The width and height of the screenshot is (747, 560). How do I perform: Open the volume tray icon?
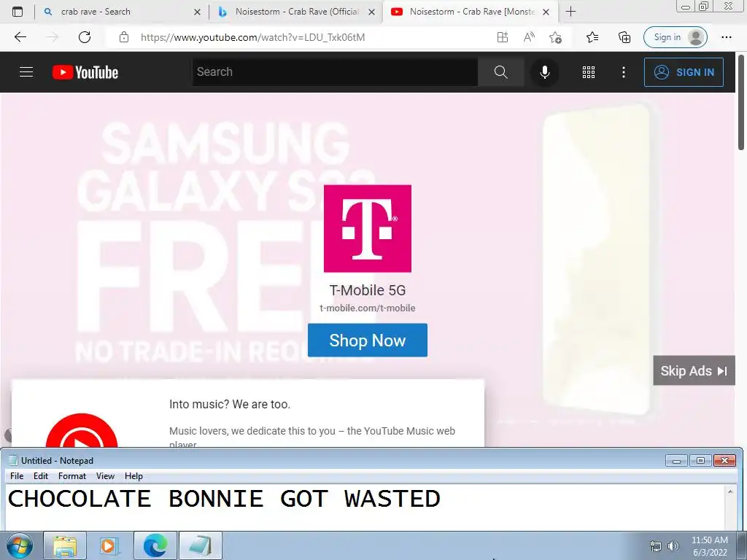click(673, 546)
